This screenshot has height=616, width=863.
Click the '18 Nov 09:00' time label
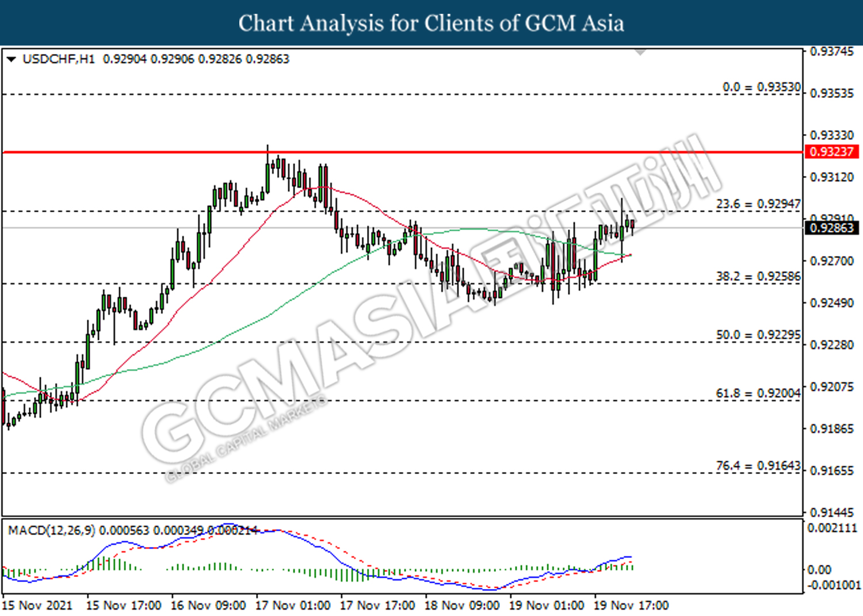coord(462,606)
